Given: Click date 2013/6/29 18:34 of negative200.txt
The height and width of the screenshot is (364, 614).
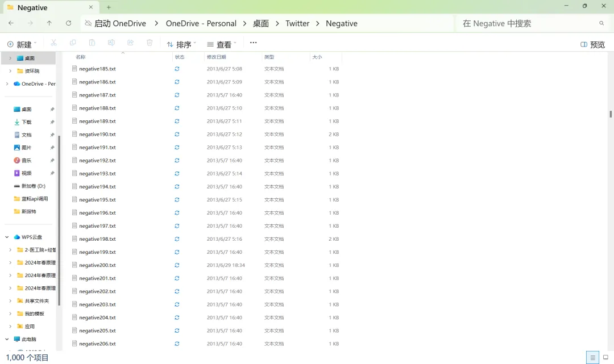Looking at the screenshot, I should (226, 265).
